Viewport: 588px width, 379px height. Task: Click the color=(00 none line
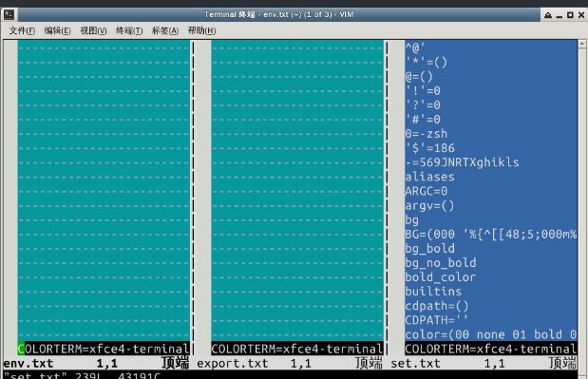[490, 334]
